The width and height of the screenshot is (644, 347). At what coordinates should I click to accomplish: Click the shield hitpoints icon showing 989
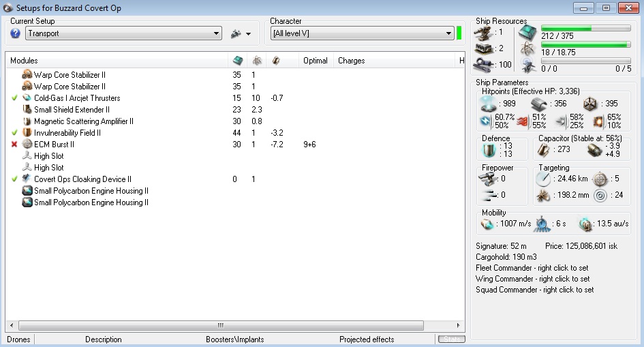[489, 104]
